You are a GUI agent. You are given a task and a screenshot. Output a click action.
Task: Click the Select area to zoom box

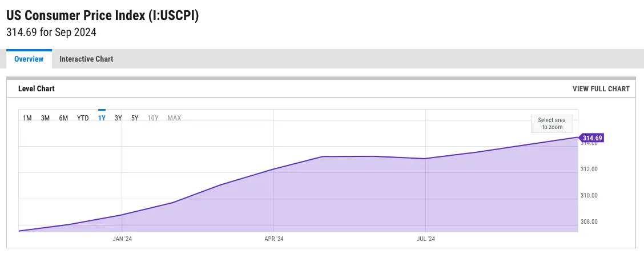coord(552,124)
